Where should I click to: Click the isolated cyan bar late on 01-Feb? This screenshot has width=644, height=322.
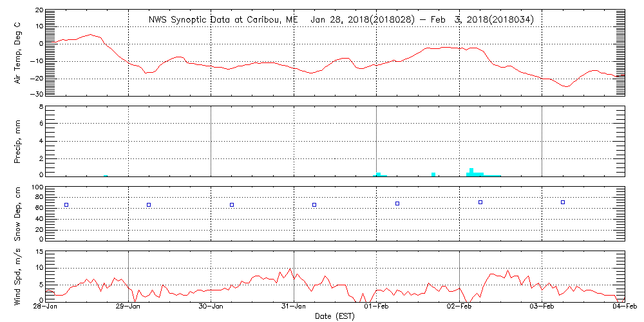pos(433,174)
